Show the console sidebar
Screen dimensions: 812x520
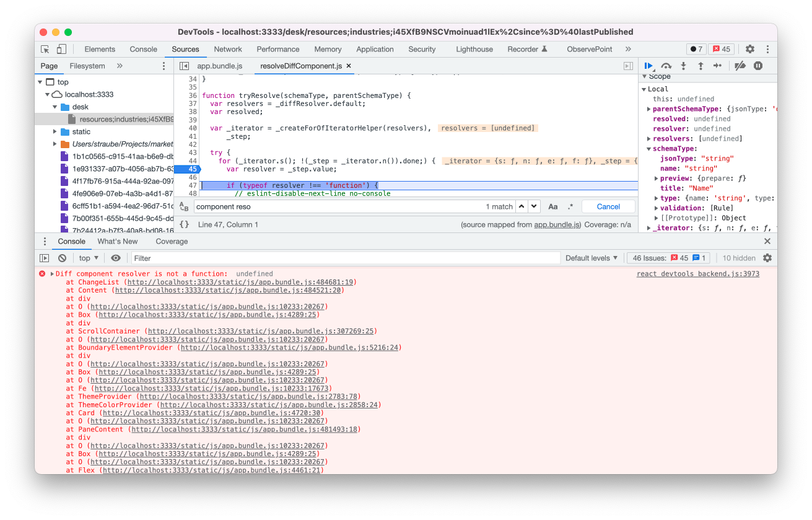(x=45, y=258)
